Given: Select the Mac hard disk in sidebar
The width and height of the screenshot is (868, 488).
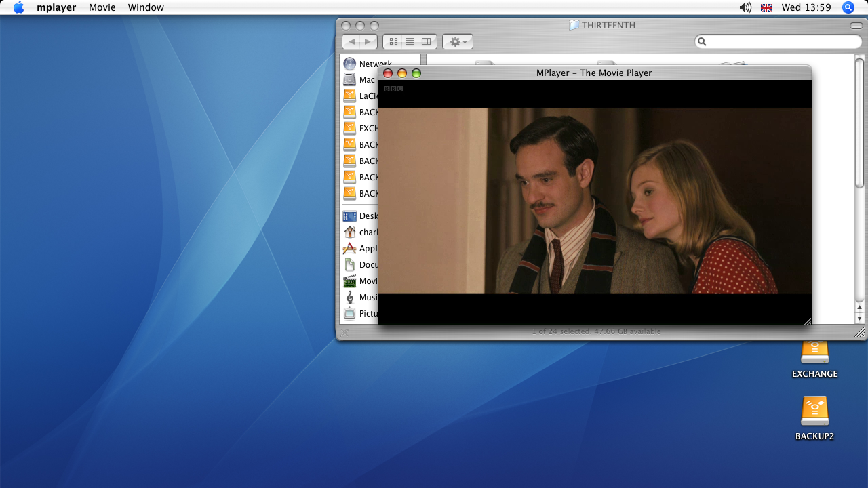Looking at the screenshot, I should (x=359, y=79).
